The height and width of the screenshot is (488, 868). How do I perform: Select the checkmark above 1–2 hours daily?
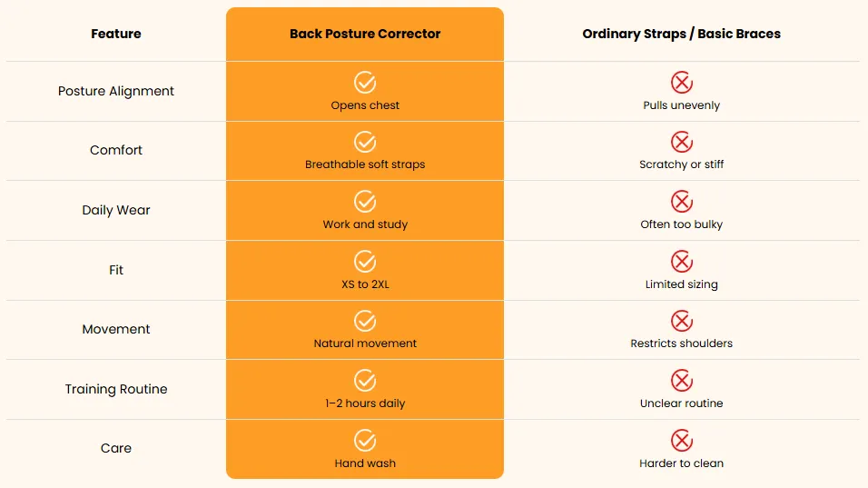click(x=365, y=381)
